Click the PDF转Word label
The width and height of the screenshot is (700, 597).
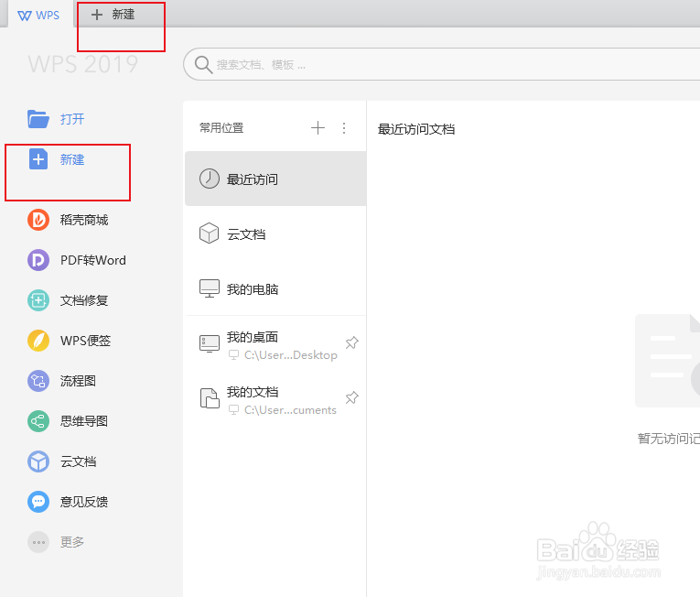pos(93,260)
